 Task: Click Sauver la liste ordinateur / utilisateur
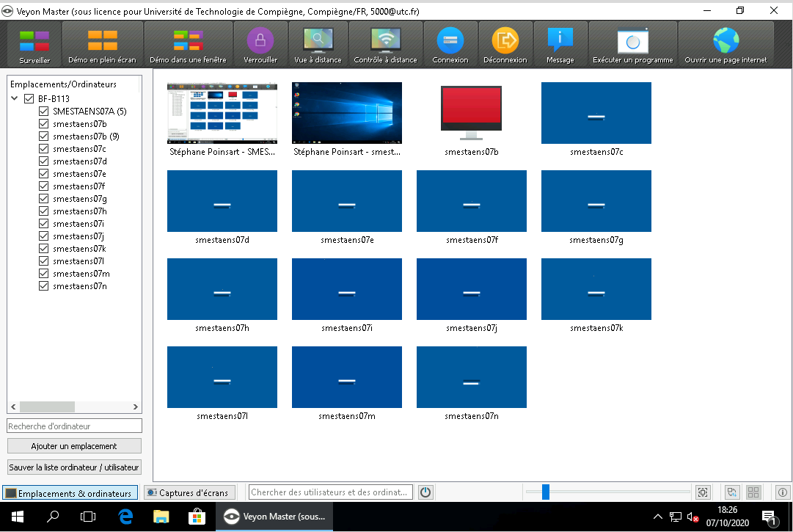(74, 467)
